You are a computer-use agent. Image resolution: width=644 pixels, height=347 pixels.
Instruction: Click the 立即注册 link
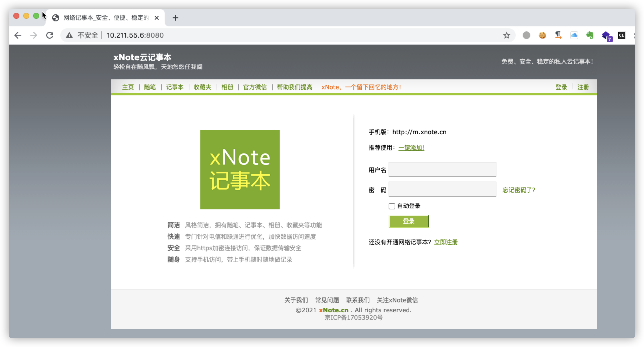[446, 242]
